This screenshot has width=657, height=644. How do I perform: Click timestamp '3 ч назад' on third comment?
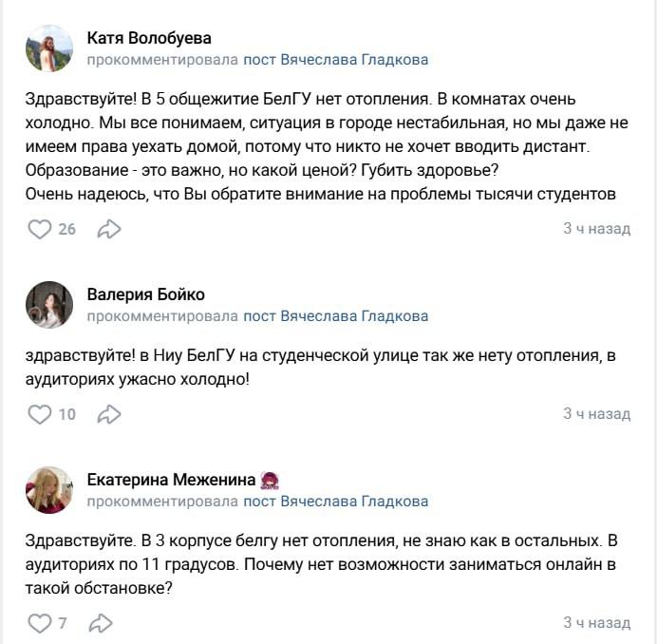(x=596, y=624)
